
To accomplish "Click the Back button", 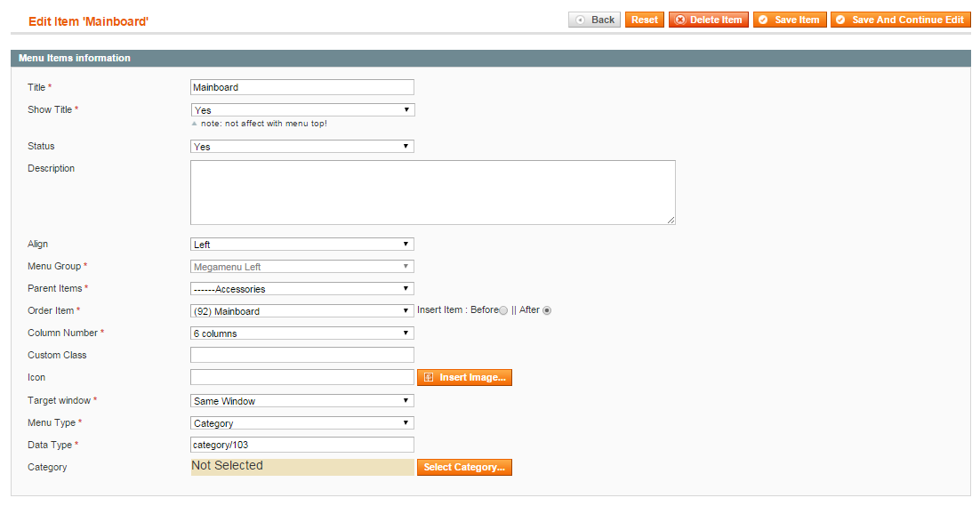I will coord(594,20).
